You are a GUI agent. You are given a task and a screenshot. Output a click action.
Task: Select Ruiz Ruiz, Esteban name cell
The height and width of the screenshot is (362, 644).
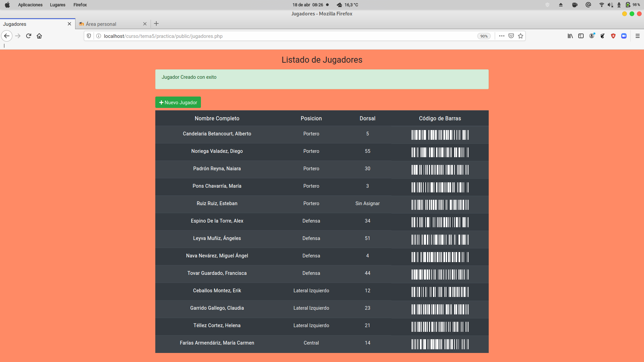click(x=217, y=203)
